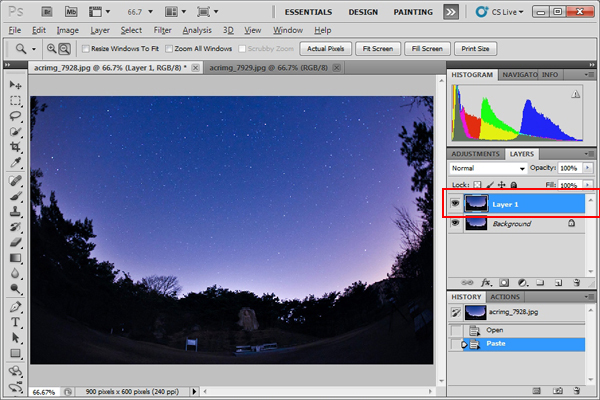The width and height of the screenshot is (600, 400).
Task: Open the Filter menu
Action: click(162, 30)
